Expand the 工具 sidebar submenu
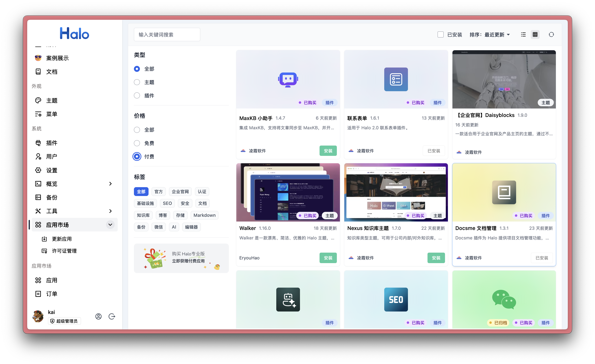595x364 pixels. 110,211
